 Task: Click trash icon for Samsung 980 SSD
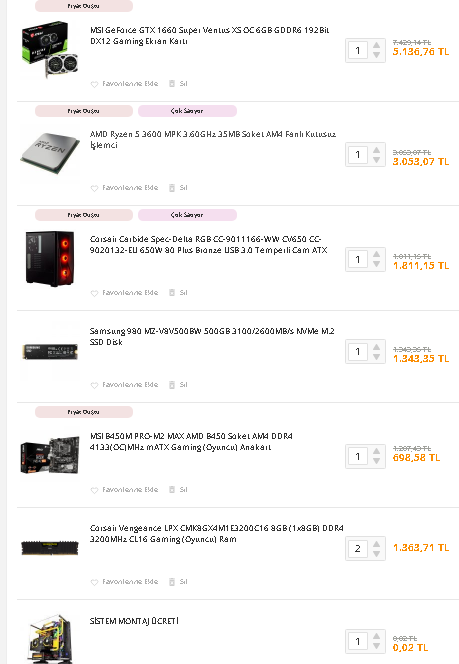172,385
